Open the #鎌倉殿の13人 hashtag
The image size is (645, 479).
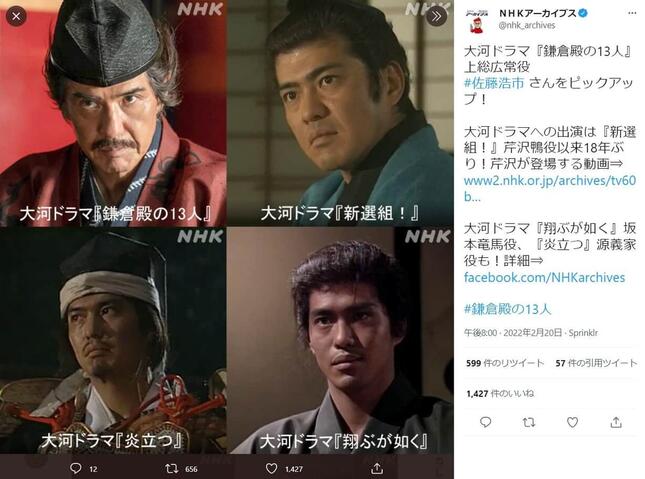click(507, 309)
